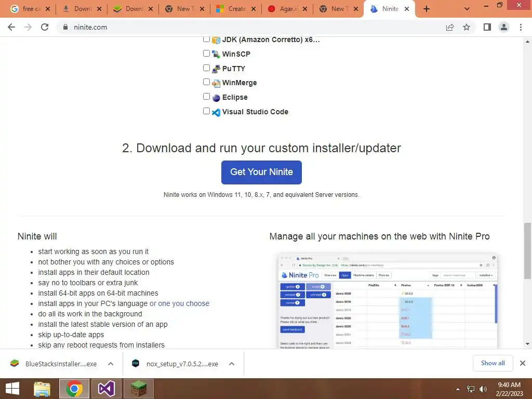The width and height of the screenshot is (532, 399).
Task: Click the WinMerge app icon
Action: tap(216, 83)
